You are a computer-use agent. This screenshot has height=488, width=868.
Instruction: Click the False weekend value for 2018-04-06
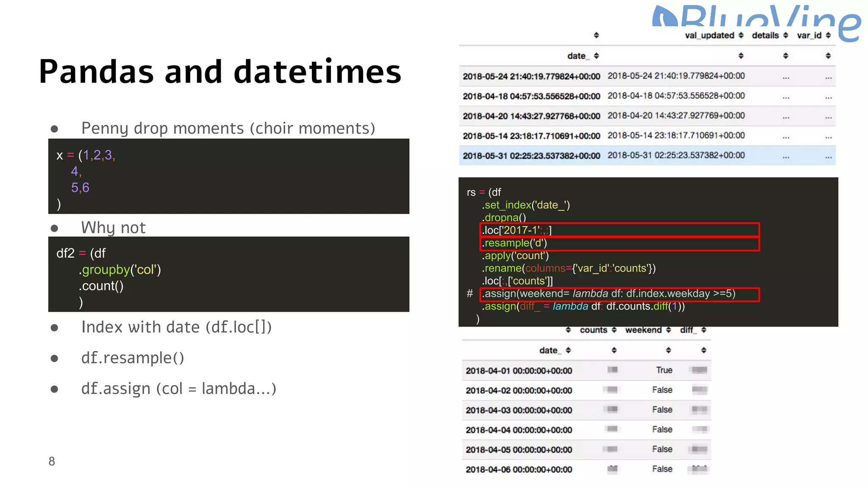(x=662, y=469)
